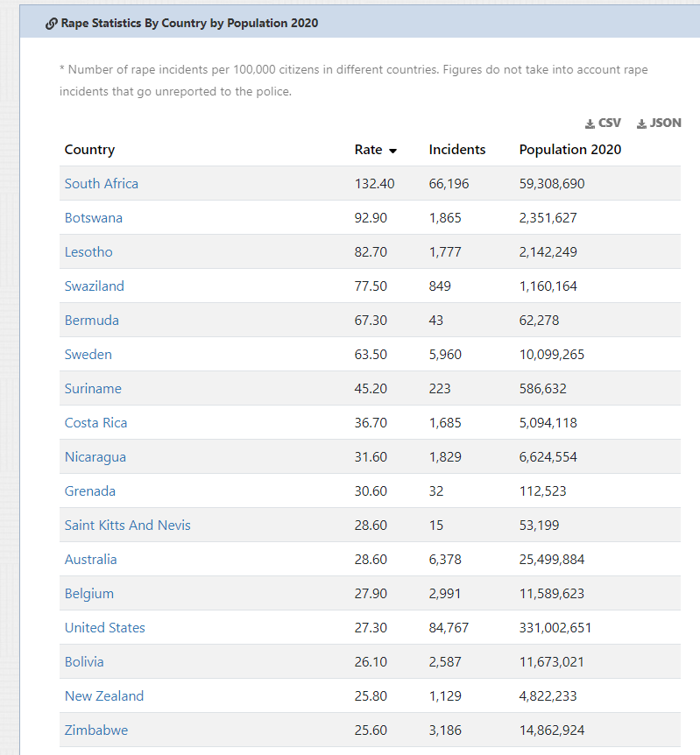Open the South Africa link
700x755 pixels.
[101, 183]
